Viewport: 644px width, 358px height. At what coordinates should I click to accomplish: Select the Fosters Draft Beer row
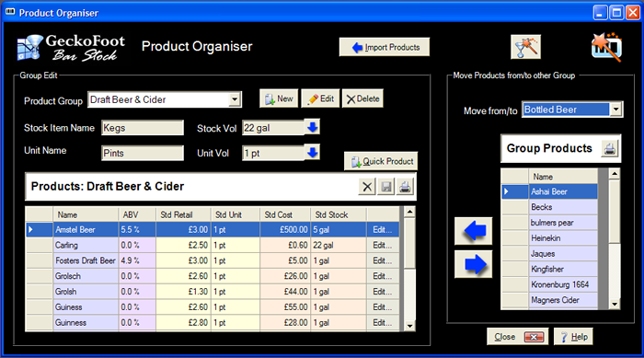213,260
